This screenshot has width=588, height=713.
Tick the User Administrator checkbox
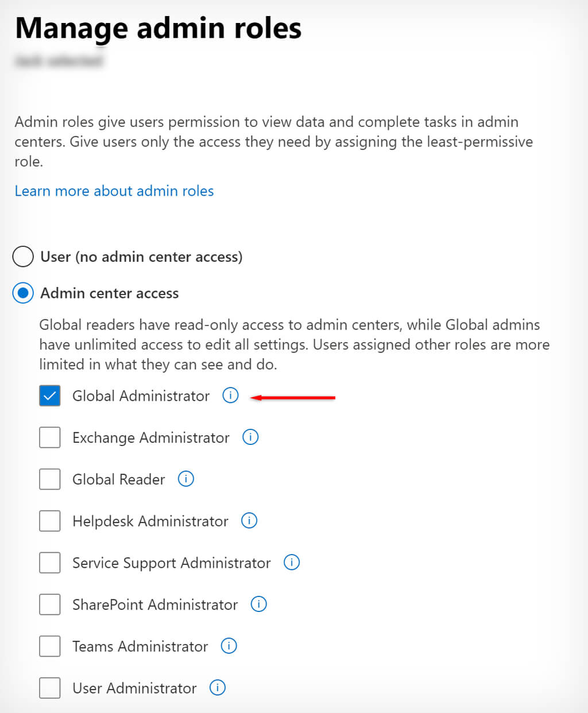tap(50, 688)
